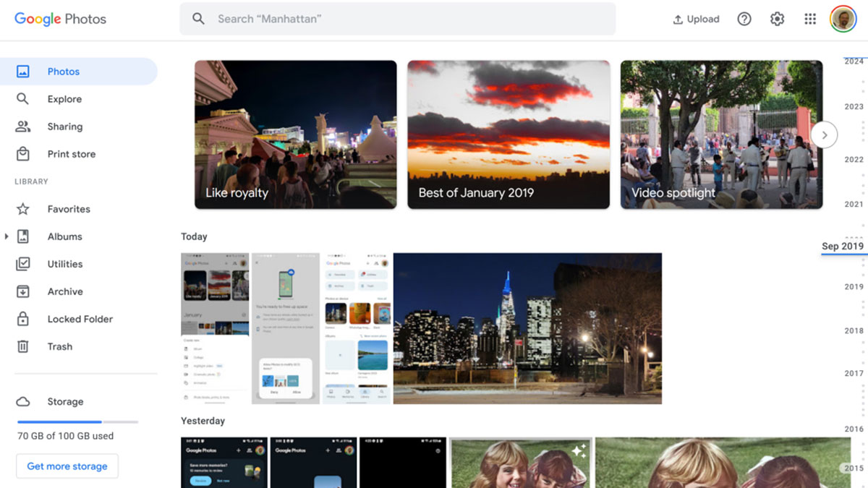Upload new photos
868x488 pixels.
coord(696,19)
